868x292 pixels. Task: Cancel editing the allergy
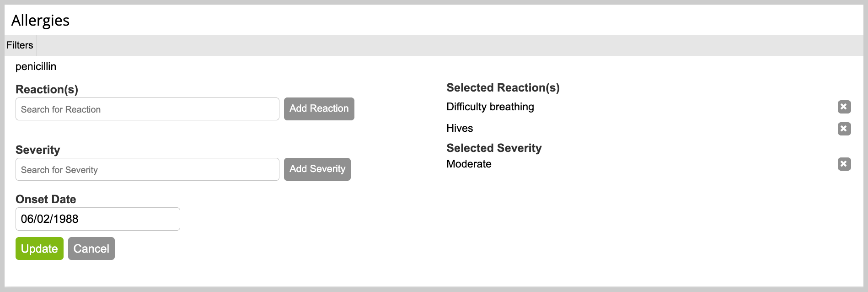(x=91, y=249)
